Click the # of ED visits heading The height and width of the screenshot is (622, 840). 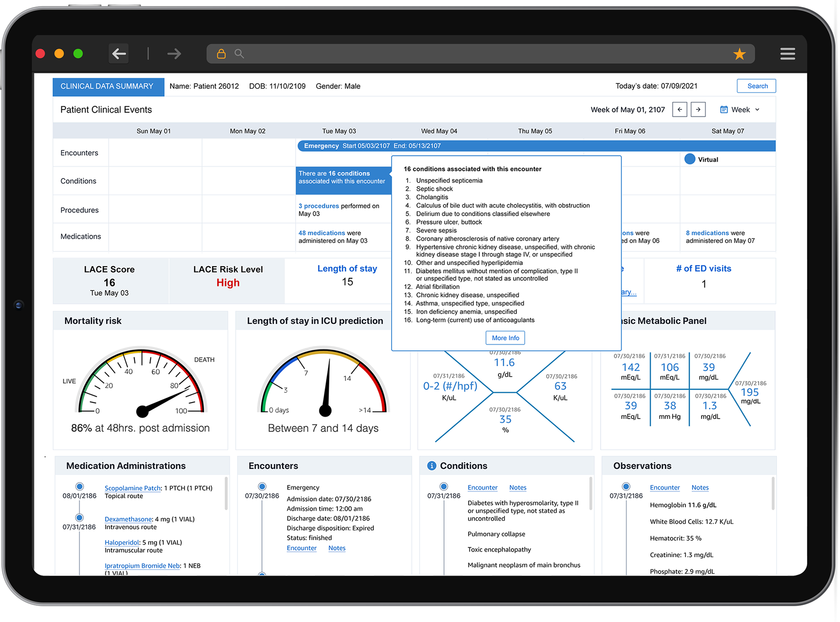click(x=703, y=269)
